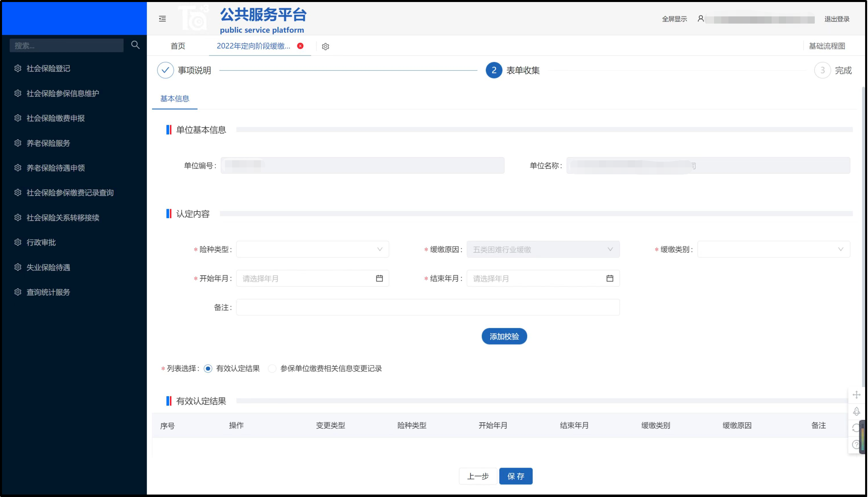Screen dimensions: 868x497
Task: Open 养老保险服务 menu item
Action: click(x=49, y=143)
